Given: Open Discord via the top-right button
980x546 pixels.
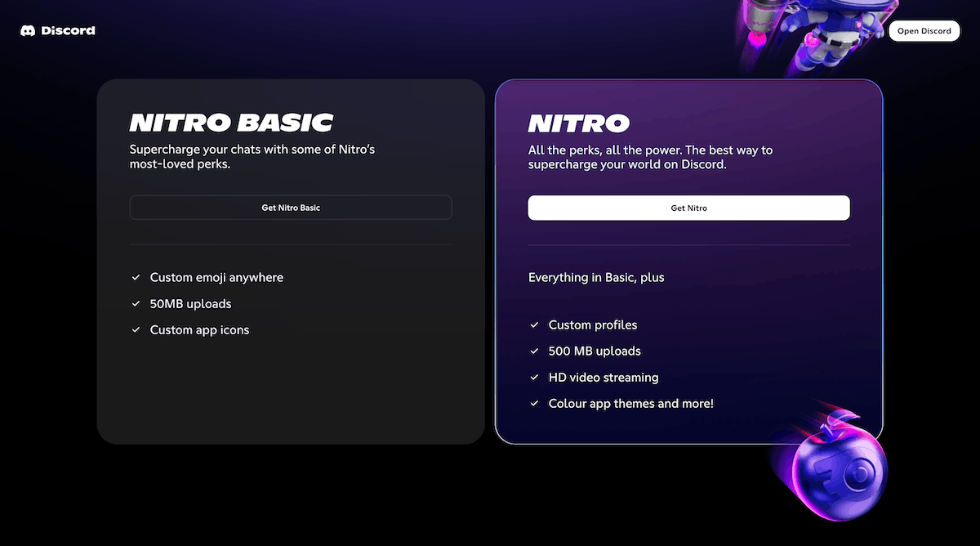Looking at the screenshot, I should [x=924, y=30].
